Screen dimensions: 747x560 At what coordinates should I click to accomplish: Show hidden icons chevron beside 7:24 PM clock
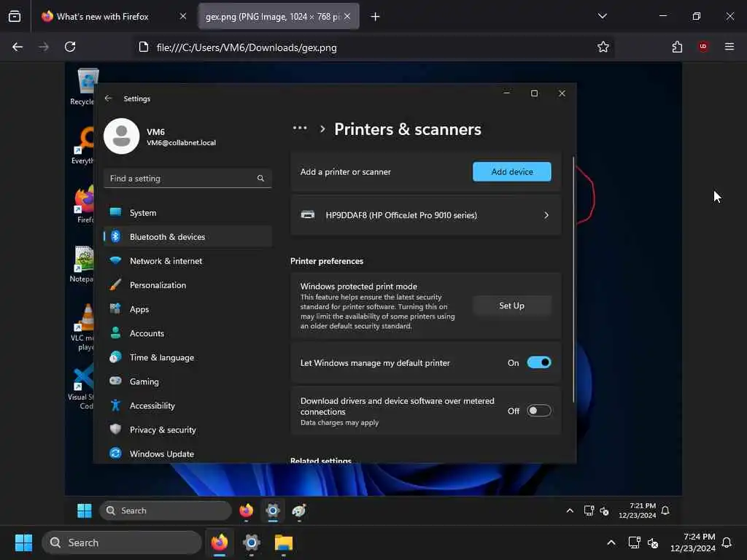[x=611, y=542]
